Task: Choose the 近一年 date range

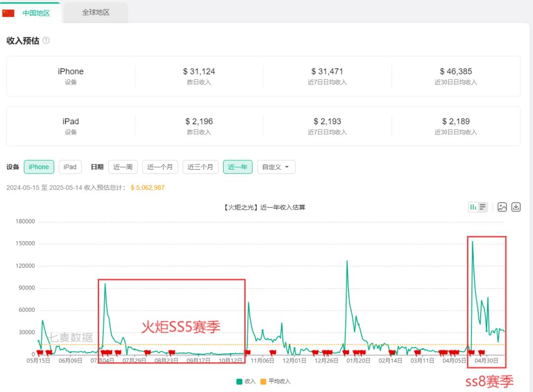Action: 237,167
